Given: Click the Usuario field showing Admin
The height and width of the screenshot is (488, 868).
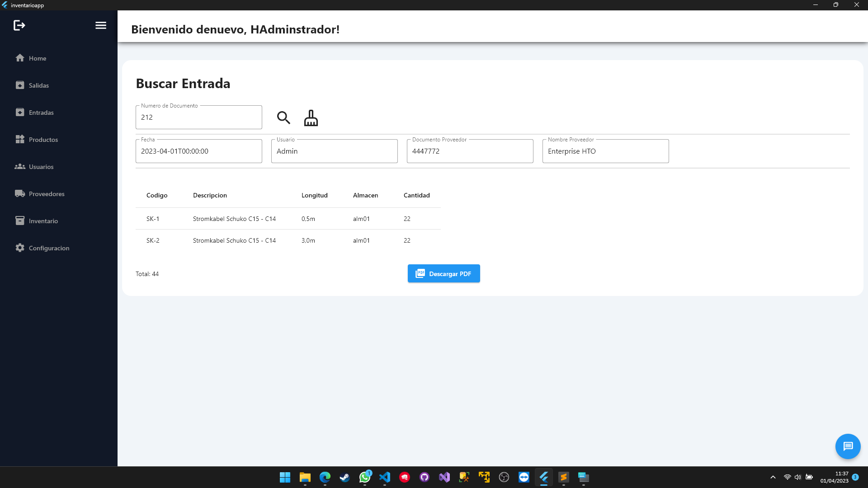Looking at the screenshot, I should click(x=335, y=151).
